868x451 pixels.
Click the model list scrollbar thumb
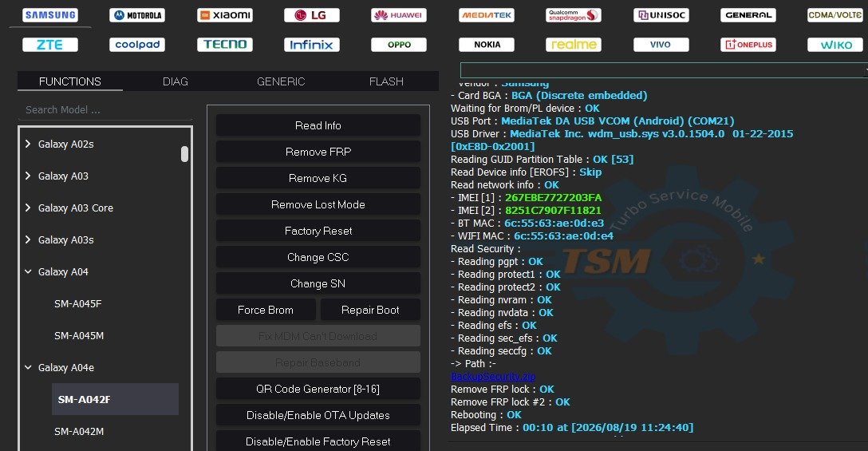tap(184, 154)
